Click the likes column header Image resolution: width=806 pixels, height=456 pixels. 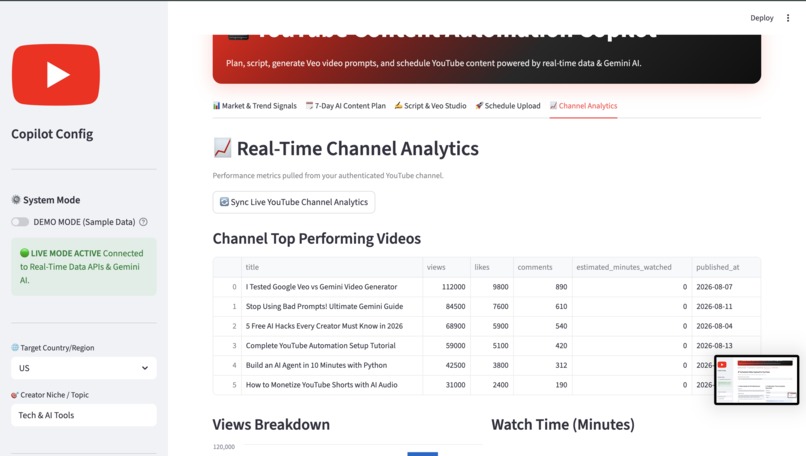click(x=491, y=267)
